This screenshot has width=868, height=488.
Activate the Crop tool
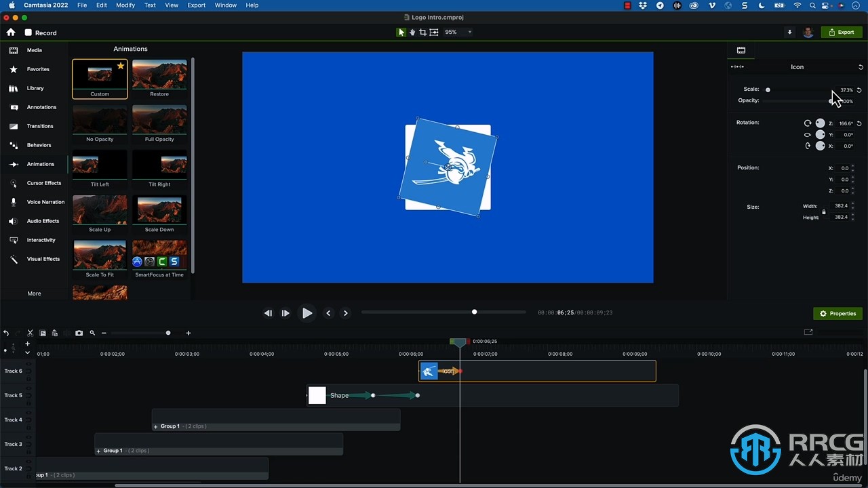422,32
